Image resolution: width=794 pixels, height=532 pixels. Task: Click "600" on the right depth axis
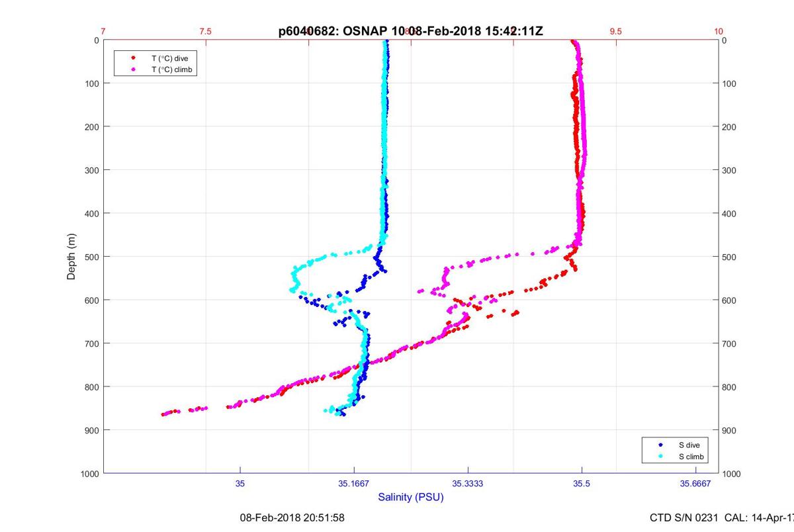point(730,300)
